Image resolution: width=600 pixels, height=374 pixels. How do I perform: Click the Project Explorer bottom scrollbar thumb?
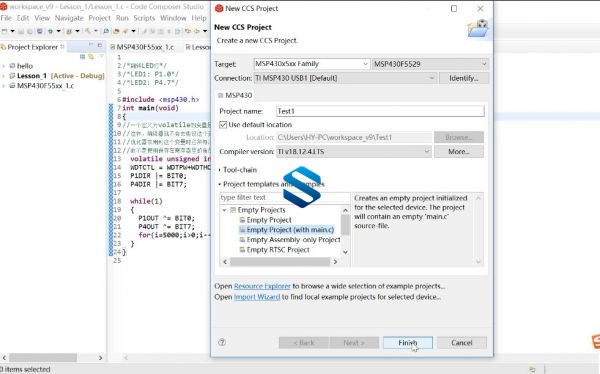click(x=43, y=358)
